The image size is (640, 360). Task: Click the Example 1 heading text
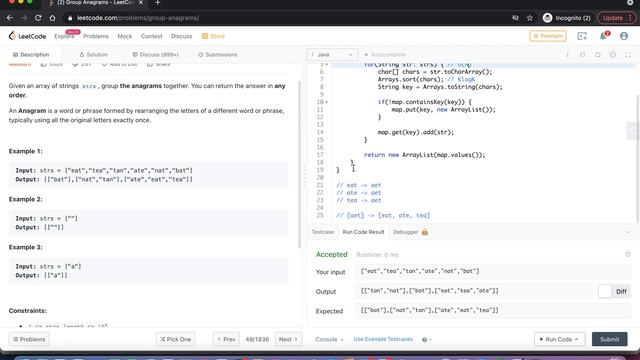tap(25, 151)
